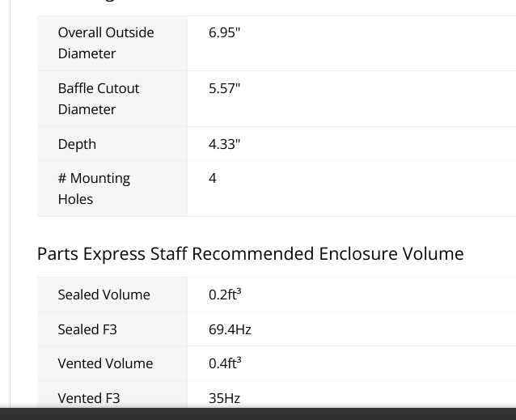516x420 pixels.
Task: Select the 4.33" depth value
Action: pyautogui.click(x=224, y=144)
